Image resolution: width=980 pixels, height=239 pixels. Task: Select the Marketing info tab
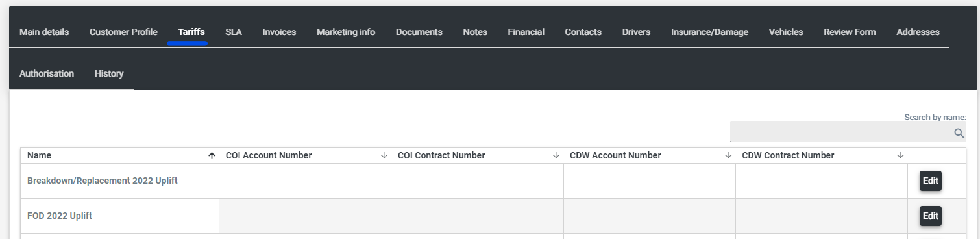pos(346,32)
